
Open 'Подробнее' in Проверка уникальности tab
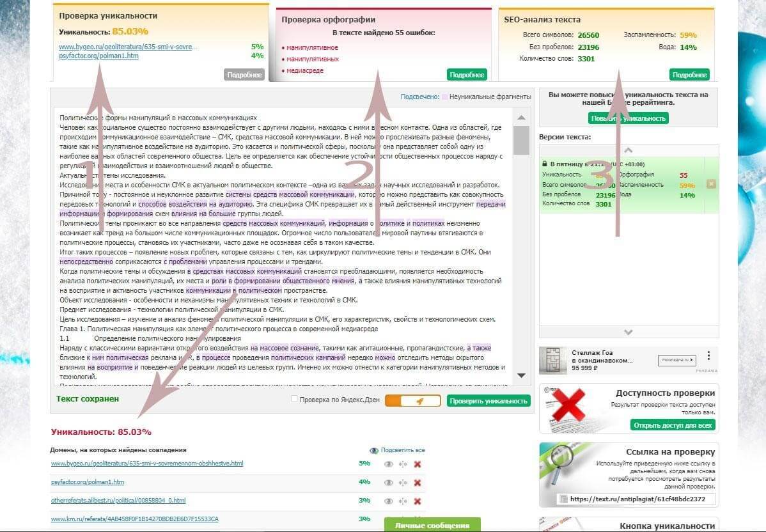(x=244, y=75)
